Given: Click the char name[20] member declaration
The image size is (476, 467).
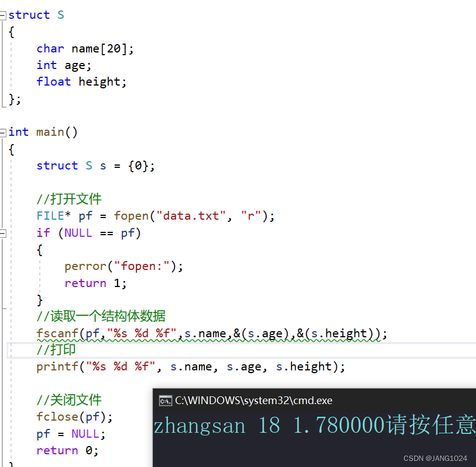Looking at the screenshot, I should [83, 48].
